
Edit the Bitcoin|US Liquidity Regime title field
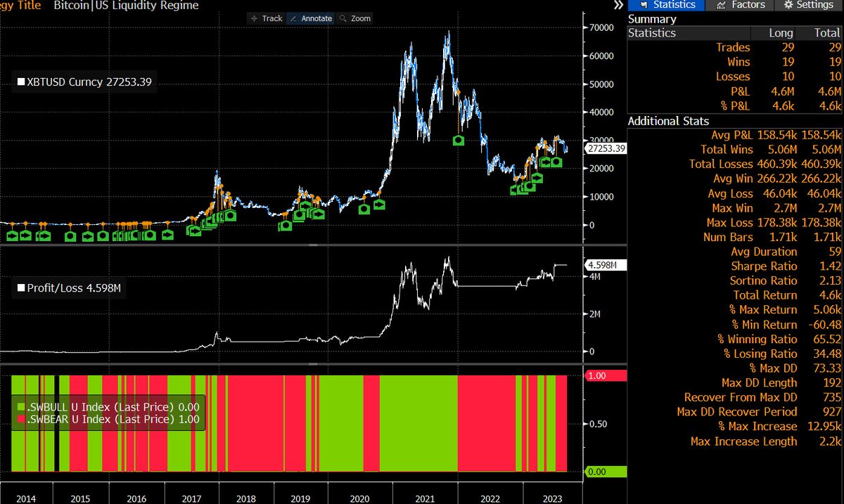click(127, 6)
